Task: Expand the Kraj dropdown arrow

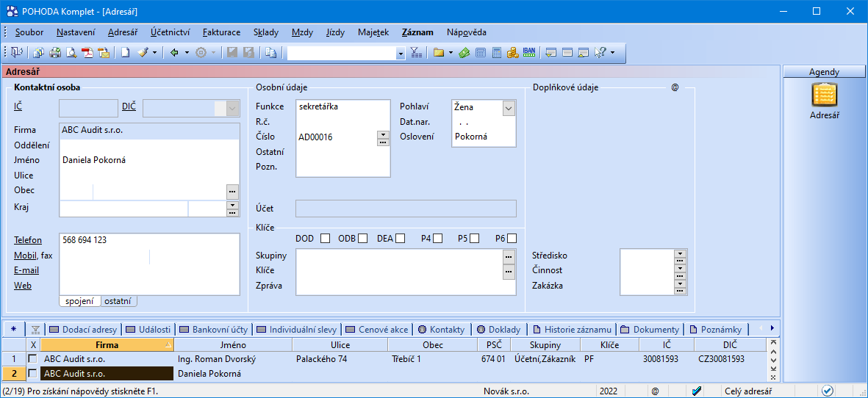Action: click(x=232, y=205)
